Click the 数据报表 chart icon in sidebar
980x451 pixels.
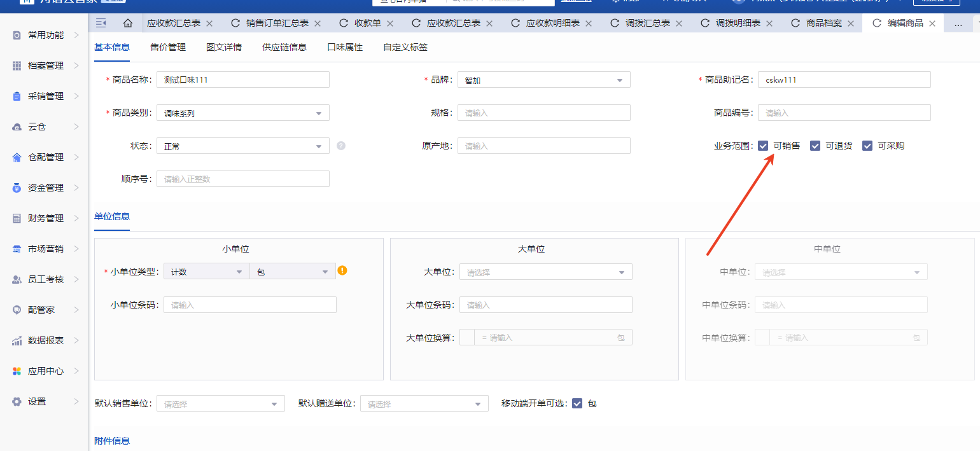tap(17, 340)
